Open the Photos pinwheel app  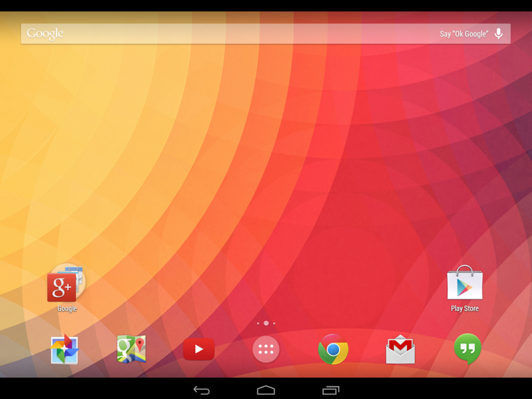65,349
